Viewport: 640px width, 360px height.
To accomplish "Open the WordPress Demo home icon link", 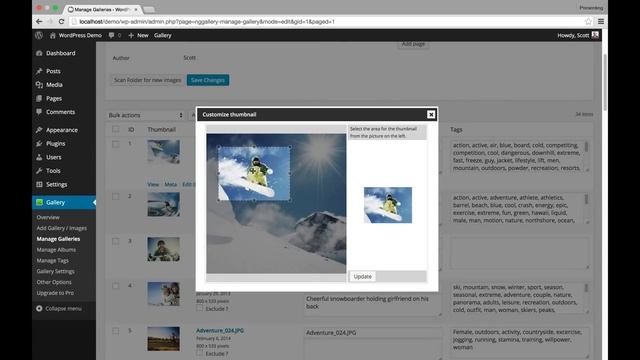I will coord(53,36).
